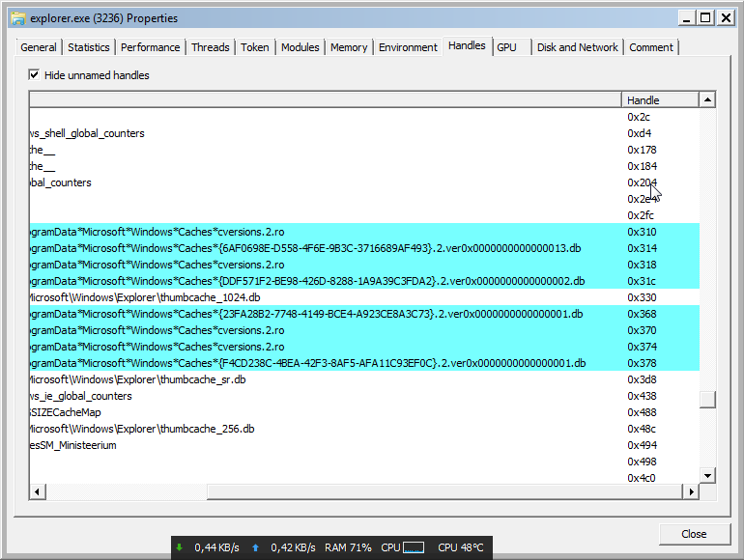
Task: Click the CPU usage graph widget
Action: (x=414, y=547)
